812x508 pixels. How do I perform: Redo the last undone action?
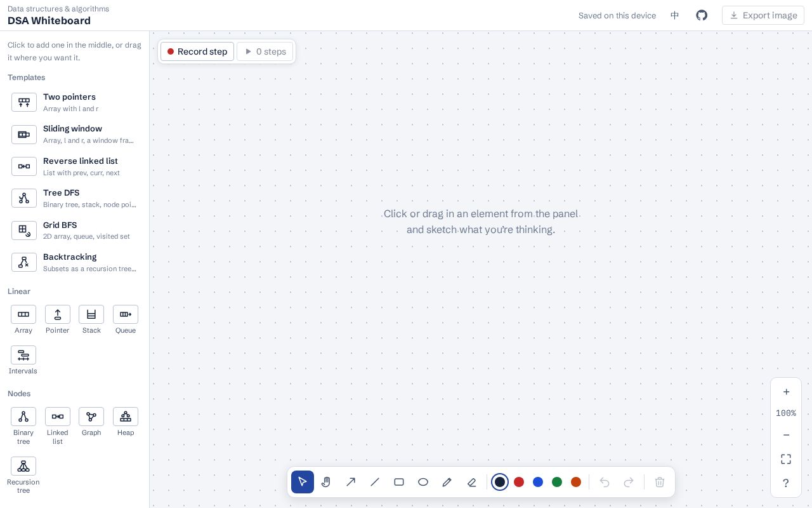click(x=629, y=482)
